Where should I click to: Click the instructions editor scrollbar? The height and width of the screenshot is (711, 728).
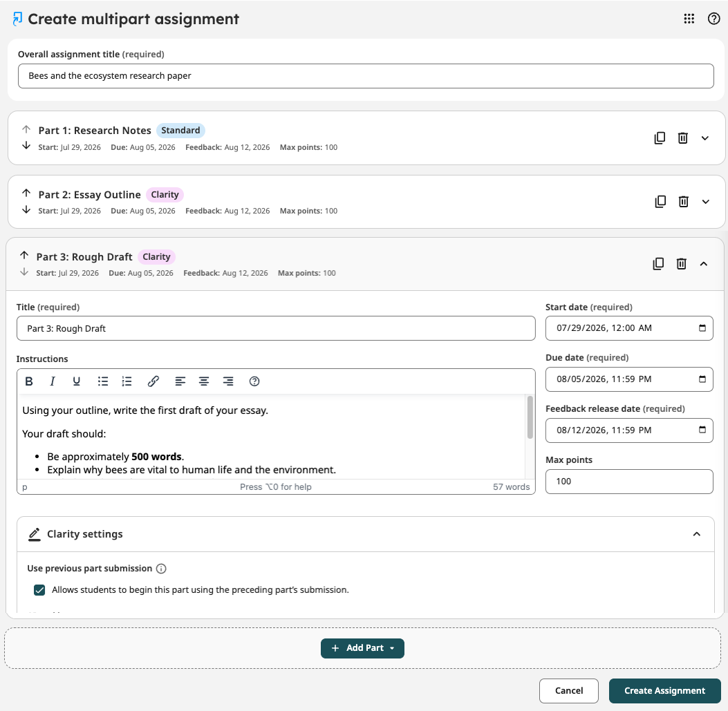coord(530,417)
